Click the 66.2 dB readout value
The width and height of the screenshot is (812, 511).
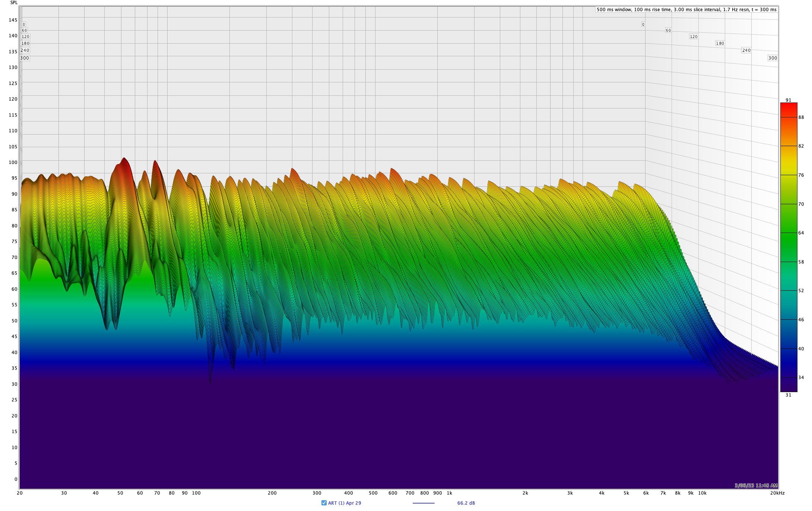pyautogui.click(x=466, y=503)
